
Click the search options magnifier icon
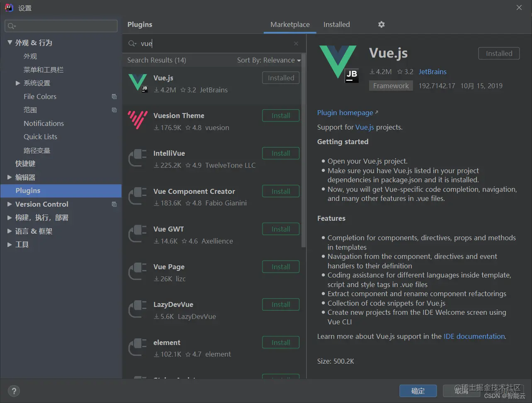coord(132,43)
